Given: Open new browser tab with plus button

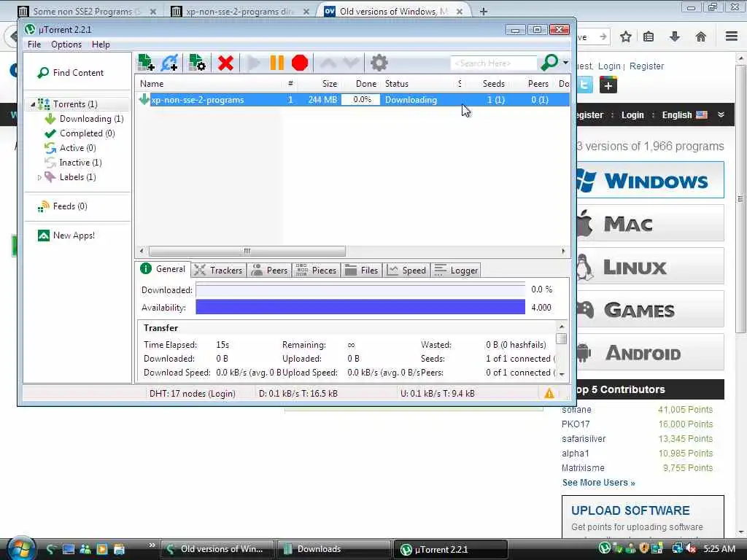Looking at the screenshot, I should point(484,11).
